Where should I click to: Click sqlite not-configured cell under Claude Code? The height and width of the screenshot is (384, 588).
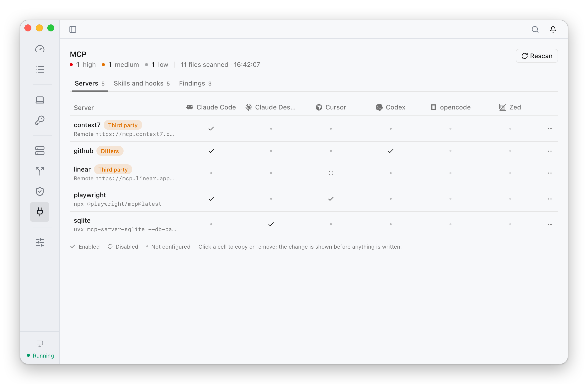point(211,224)
